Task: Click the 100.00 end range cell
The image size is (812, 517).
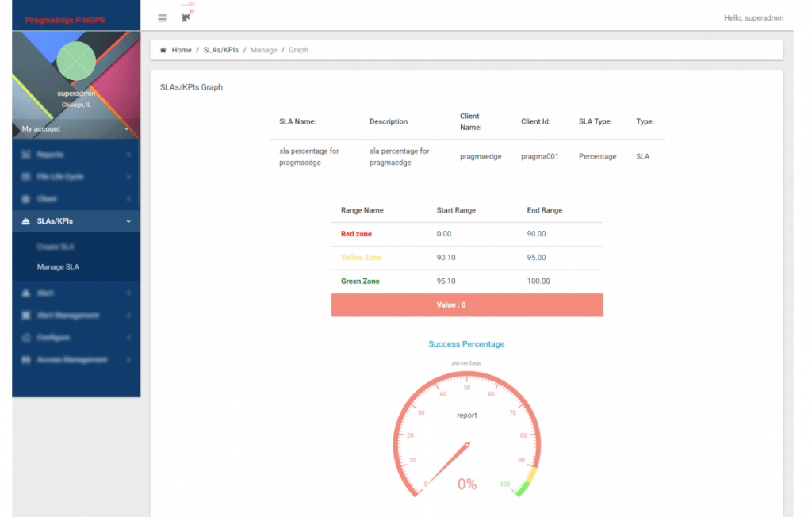Action: click(x=538, y=281)
